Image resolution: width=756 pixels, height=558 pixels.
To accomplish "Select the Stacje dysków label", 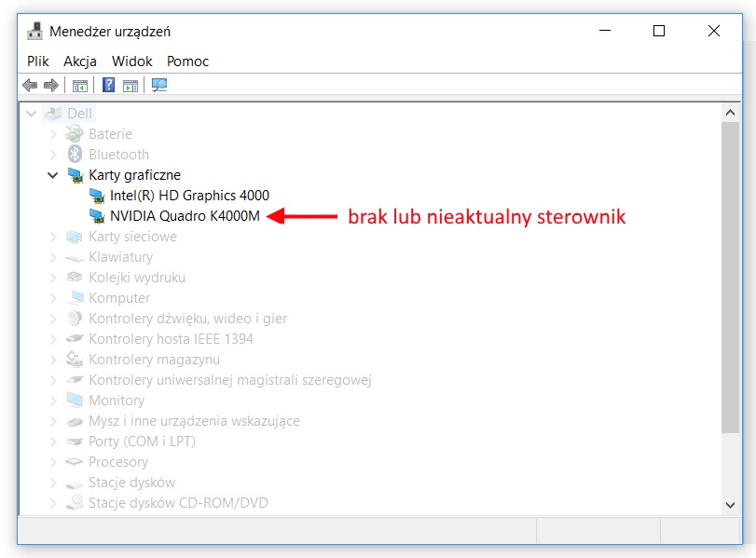I will (x=132, y=483).
